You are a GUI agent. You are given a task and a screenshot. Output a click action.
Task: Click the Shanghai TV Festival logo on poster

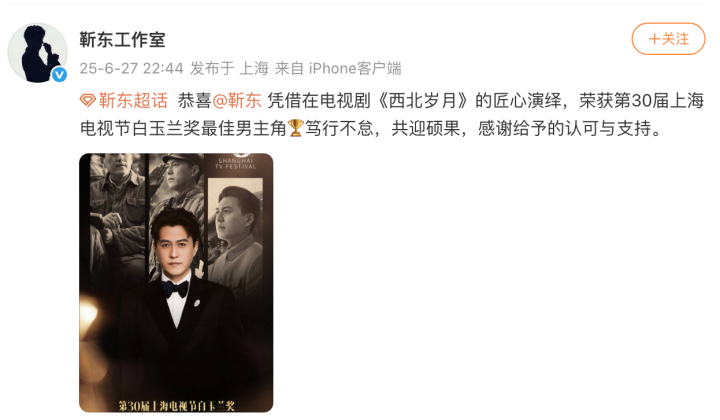click(236, 162)
